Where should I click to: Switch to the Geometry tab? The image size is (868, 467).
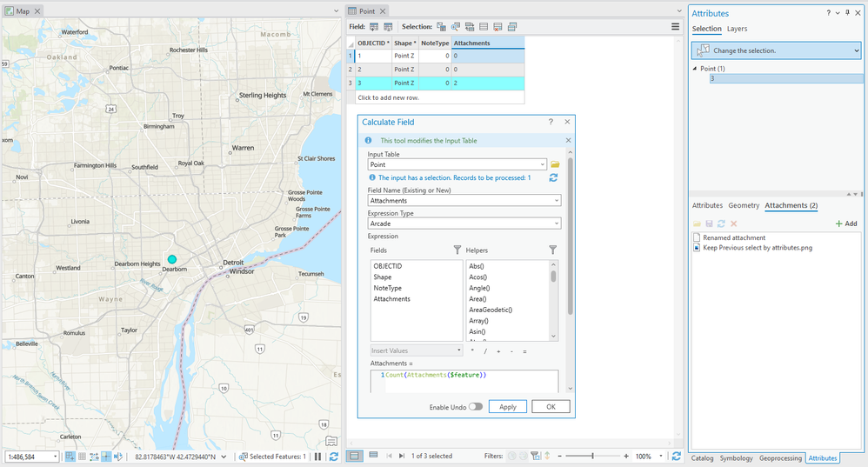(744, 205)
